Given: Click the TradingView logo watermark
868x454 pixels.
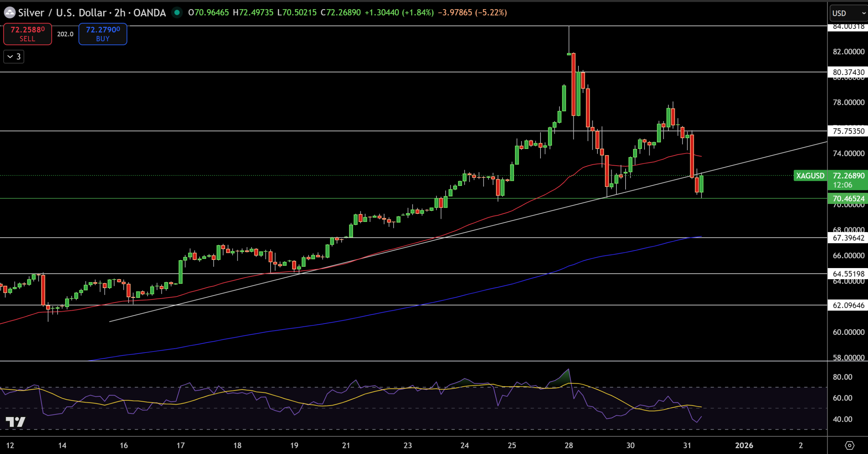Looking at the screenshot, I should click(x=16, y=422).
